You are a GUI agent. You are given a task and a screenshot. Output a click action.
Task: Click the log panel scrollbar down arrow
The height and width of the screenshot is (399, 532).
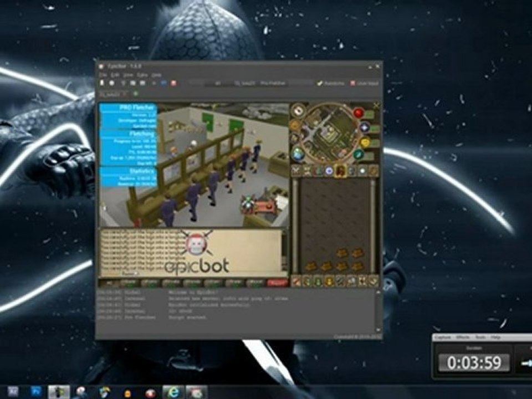tap(378, 330)
